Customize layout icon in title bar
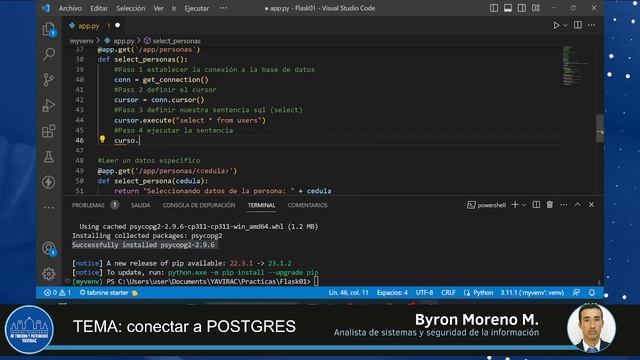The image size is (640, 360). 536,8
